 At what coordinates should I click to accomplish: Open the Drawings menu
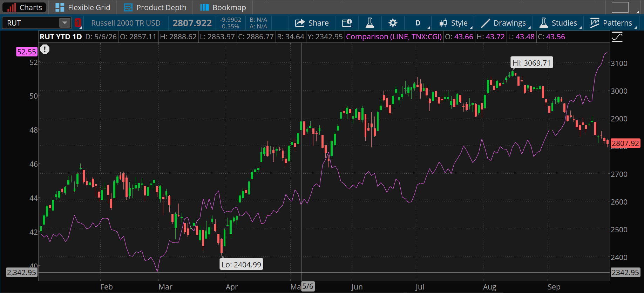[x=504, y=23]
